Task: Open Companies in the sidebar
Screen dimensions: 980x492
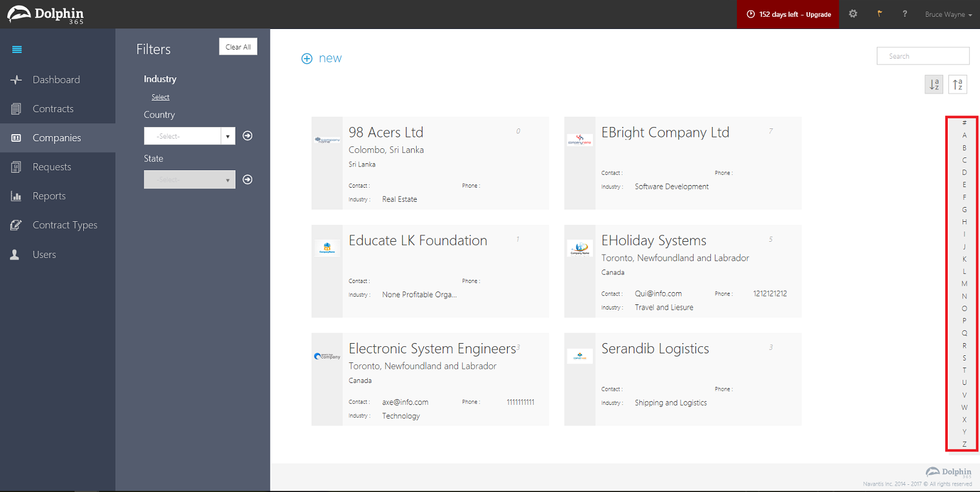Action: 57,138
